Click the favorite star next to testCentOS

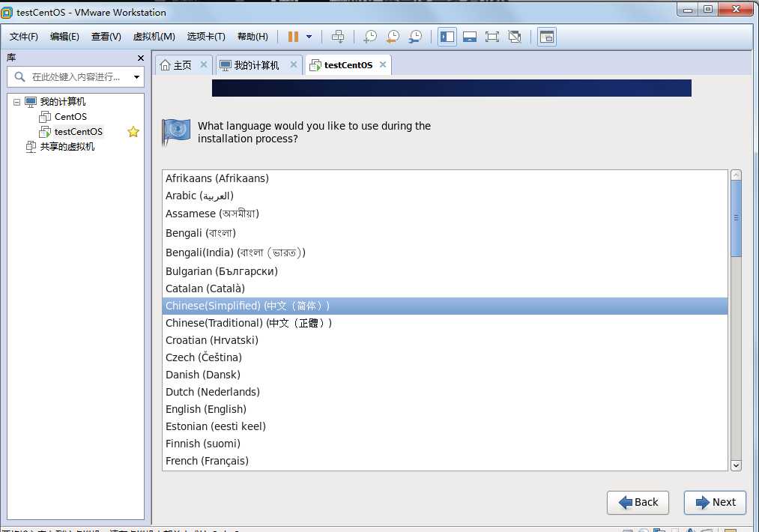tap(133, 132)
